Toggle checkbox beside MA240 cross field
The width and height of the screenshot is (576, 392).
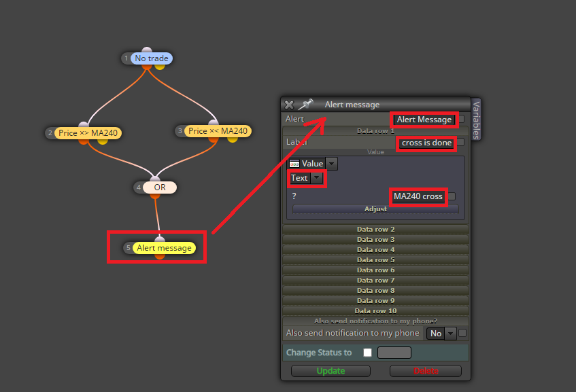452,196
